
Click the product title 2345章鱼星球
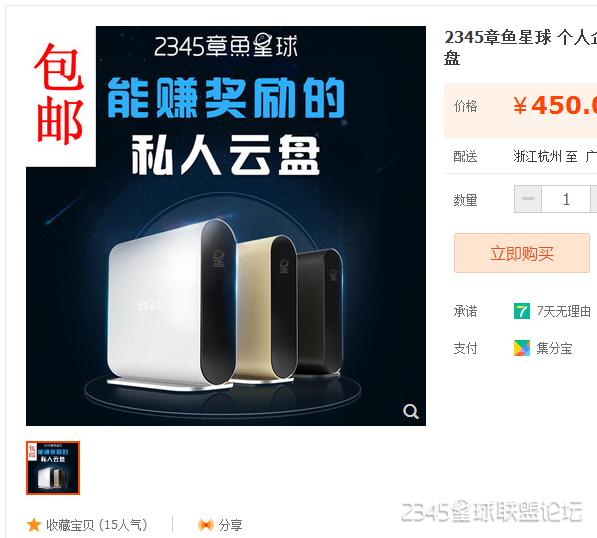coord(497,37)
